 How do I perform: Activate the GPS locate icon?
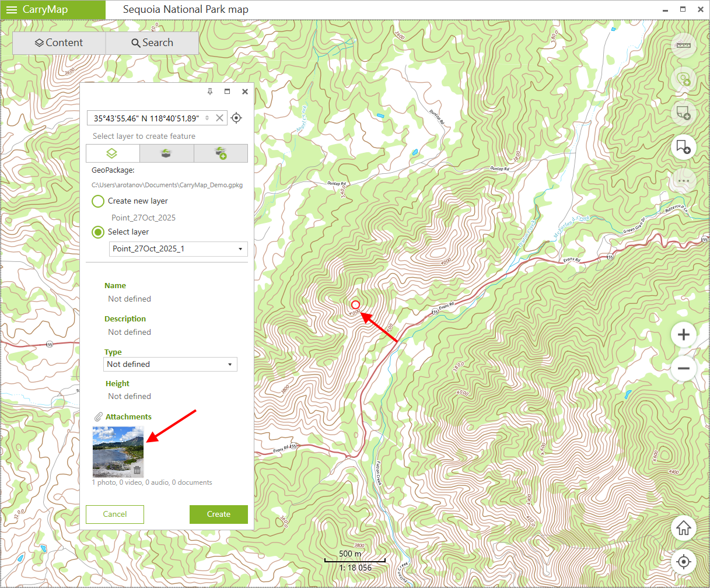(683, 561)
